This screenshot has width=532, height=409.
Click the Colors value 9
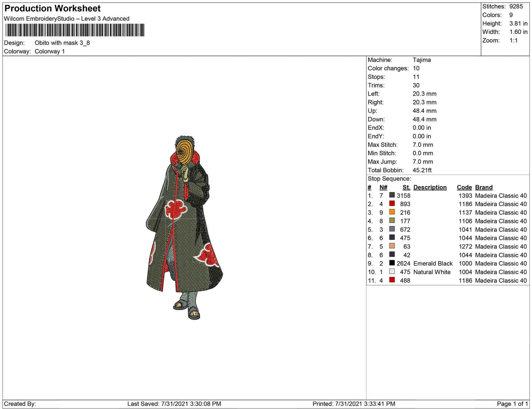click(x=511, y=15)
